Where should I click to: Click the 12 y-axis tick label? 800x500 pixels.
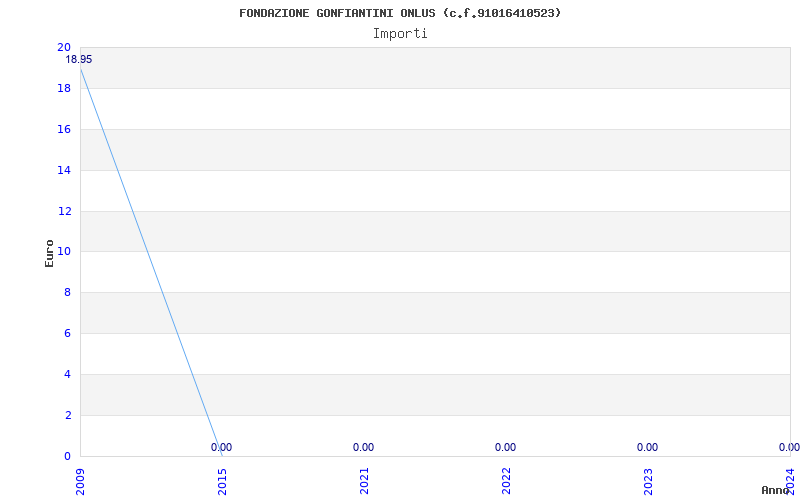pos(64,211)
